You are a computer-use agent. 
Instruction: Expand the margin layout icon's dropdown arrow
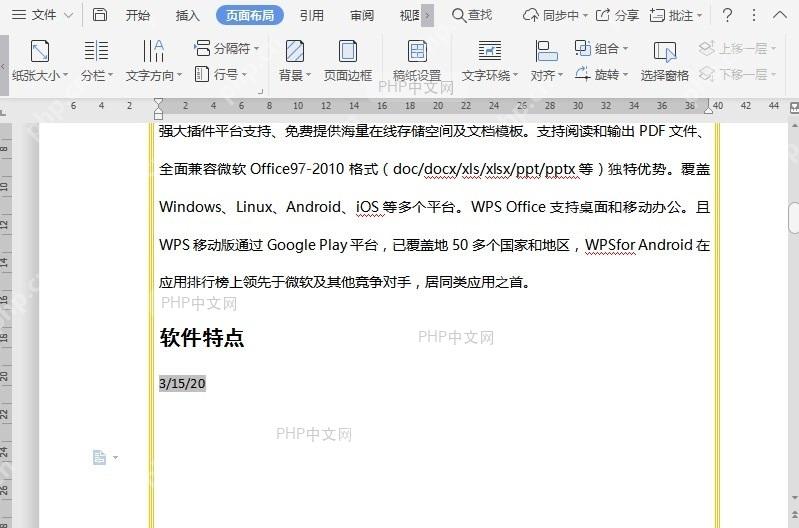tap(115, 457)
